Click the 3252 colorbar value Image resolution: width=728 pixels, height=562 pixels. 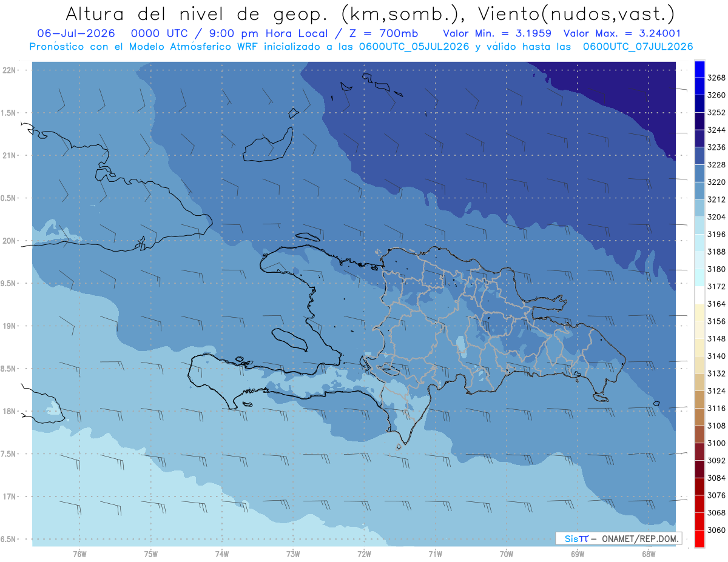(717, 113)
